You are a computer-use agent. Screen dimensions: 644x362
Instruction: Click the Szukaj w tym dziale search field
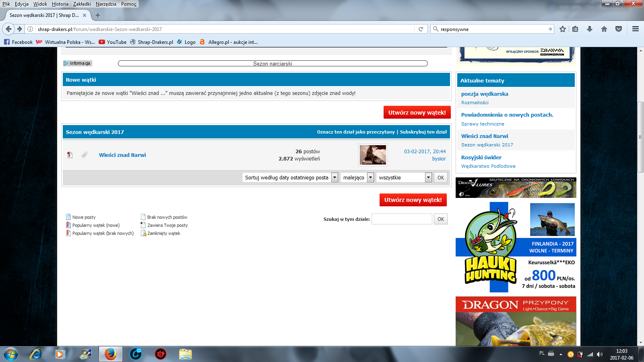pos(402,219)
